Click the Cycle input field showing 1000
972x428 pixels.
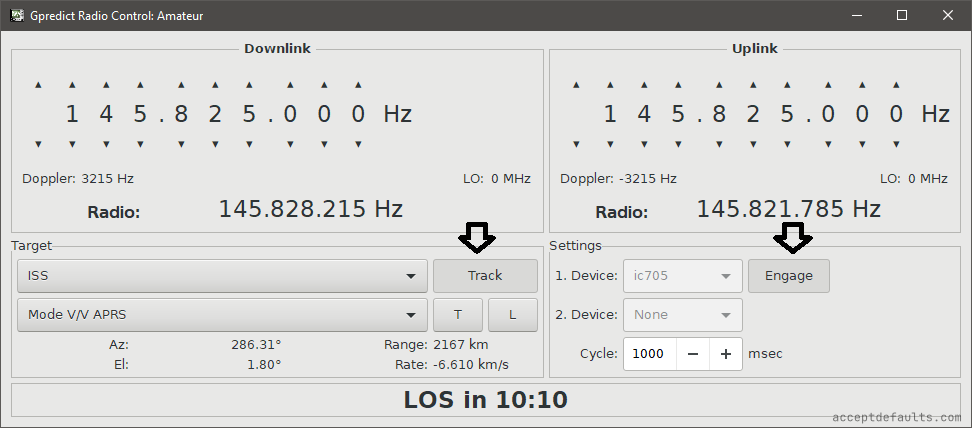coord(650,354)
